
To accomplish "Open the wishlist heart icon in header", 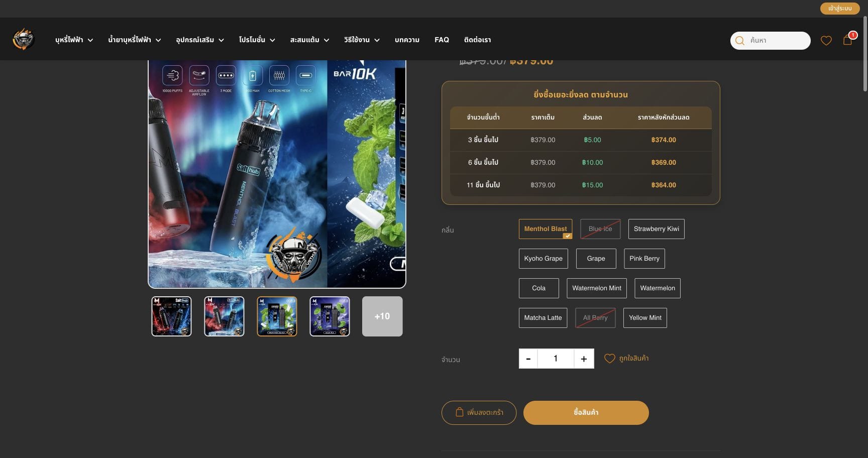I will tap(826, 41).
